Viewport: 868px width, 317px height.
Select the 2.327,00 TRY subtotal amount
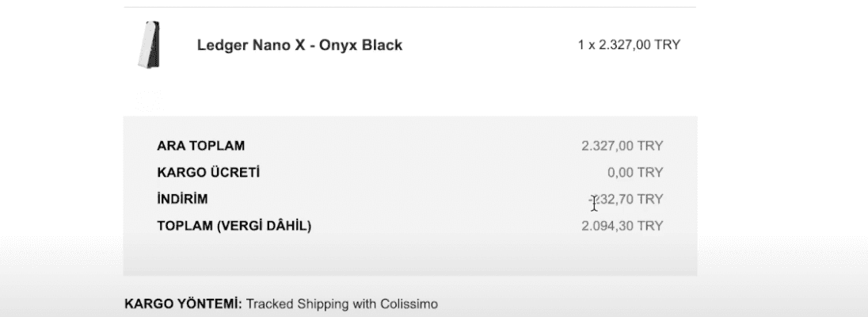(622, 147)
